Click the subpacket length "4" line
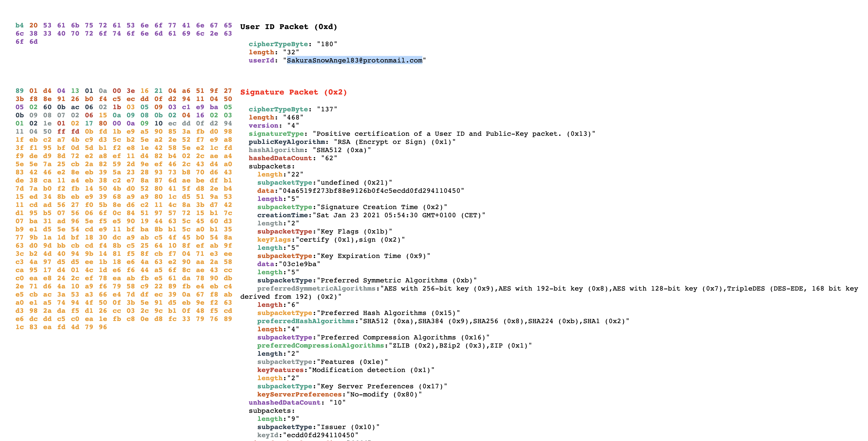Image resolution: width=868 pixels, height=441 pixels. pos(278,329)
